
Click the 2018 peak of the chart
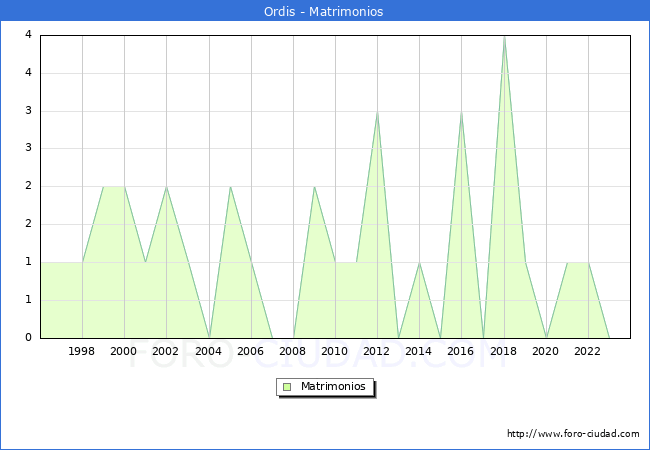click(x=504, y=37)
